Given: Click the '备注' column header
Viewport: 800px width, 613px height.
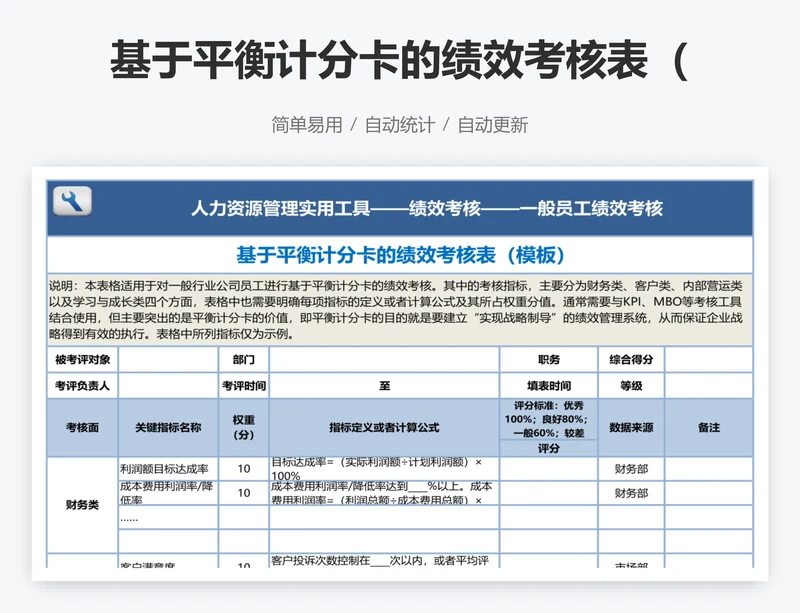Looking at the screenshot, I should (709, 428).
